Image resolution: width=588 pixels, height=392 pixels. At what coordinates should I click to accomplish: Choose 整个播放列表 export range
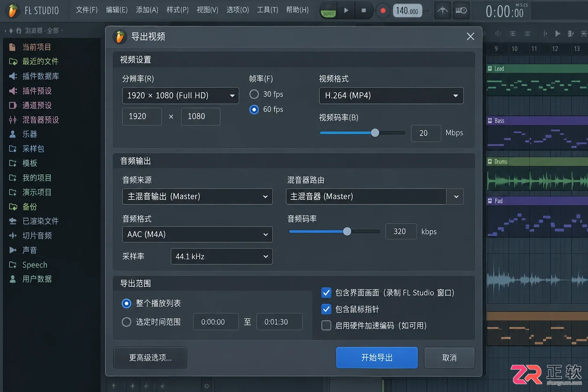tap(127, 303)
